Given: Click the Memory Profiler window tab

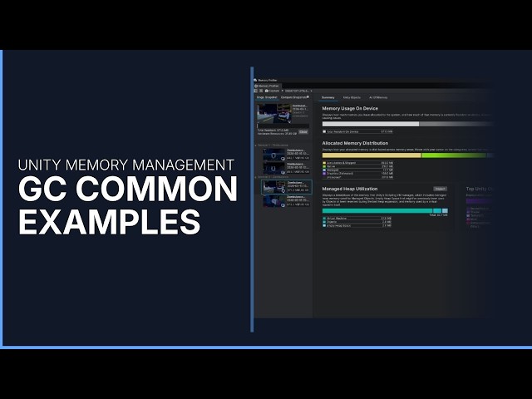Looking at the screenshot, I should tap(266, 86).
